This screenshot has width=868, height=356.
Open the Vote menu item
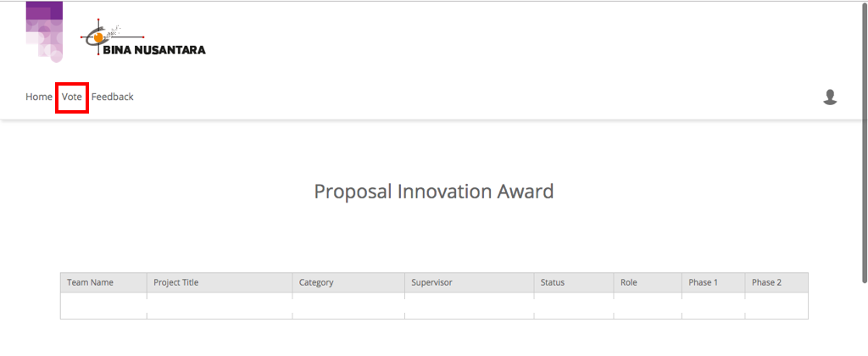coord(72,97)
